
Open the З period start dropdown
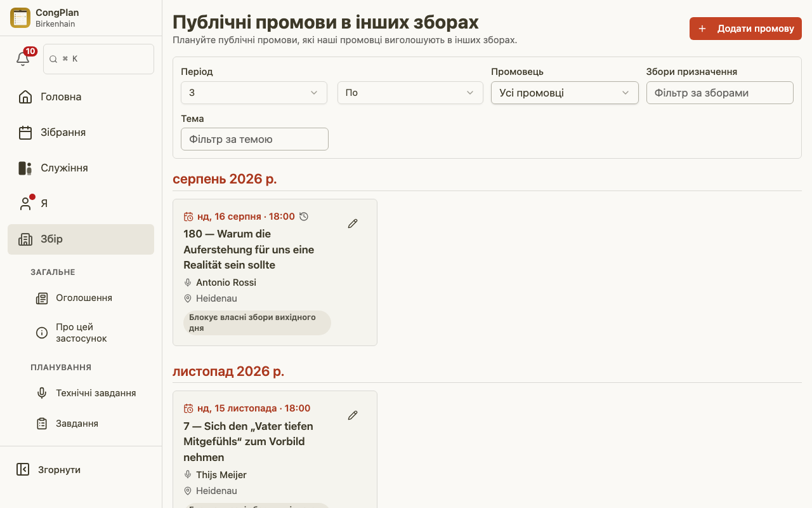[x=254, y=93]
